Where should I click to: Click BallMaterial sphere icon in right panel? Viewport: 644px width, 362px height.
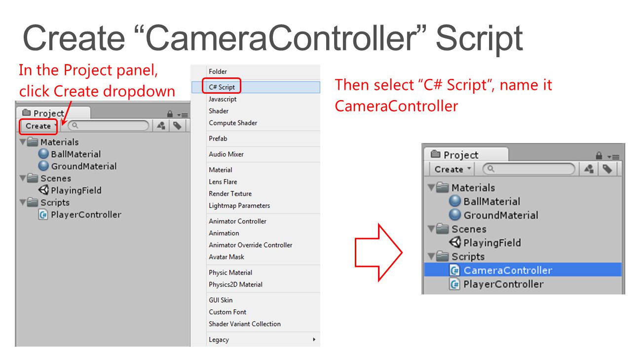click(455, 201)
